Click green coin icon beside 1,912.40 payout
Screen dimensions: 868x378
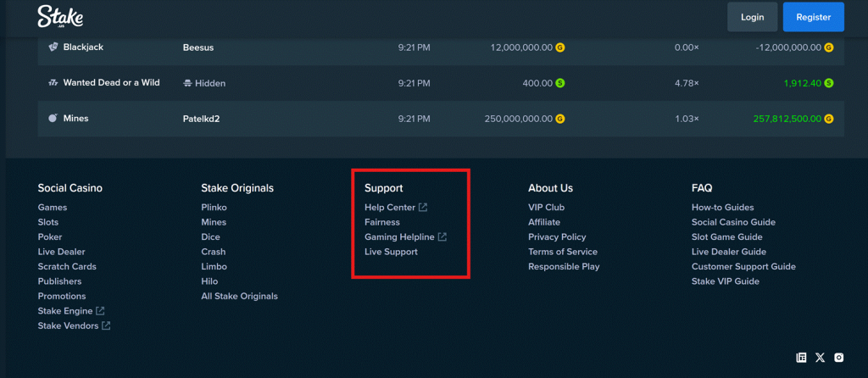point(829,83)
